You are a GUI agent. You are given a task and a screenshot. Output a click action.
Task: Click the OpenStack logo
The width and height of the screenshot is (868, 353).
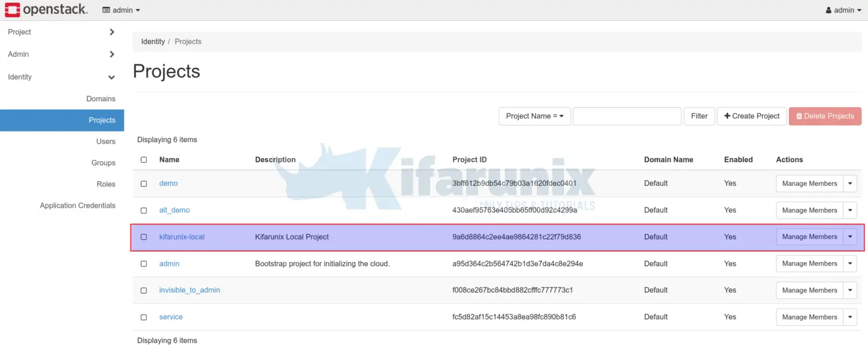pyautogui.click(x=46, y=10)
